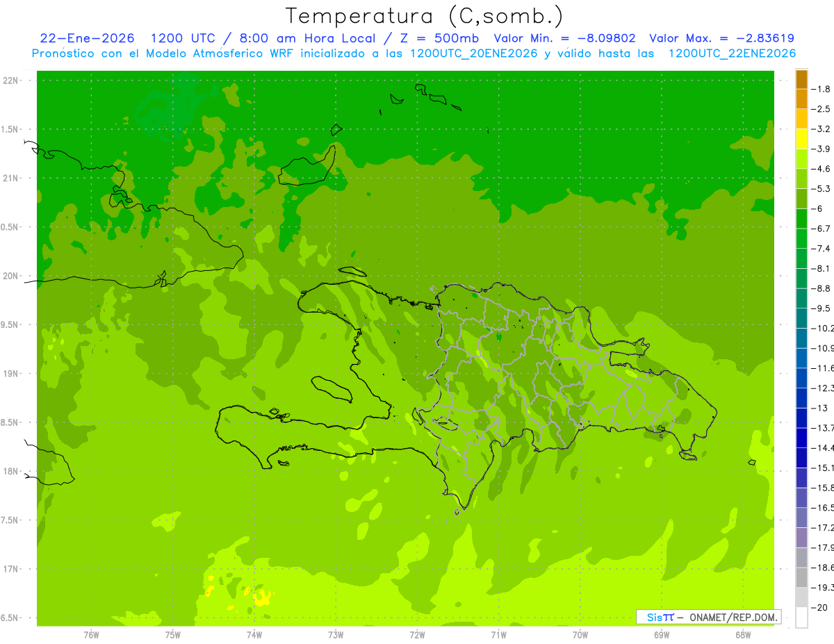
Task: Click the '-4.6' colorbar value
Action: (x=820, y=169)
